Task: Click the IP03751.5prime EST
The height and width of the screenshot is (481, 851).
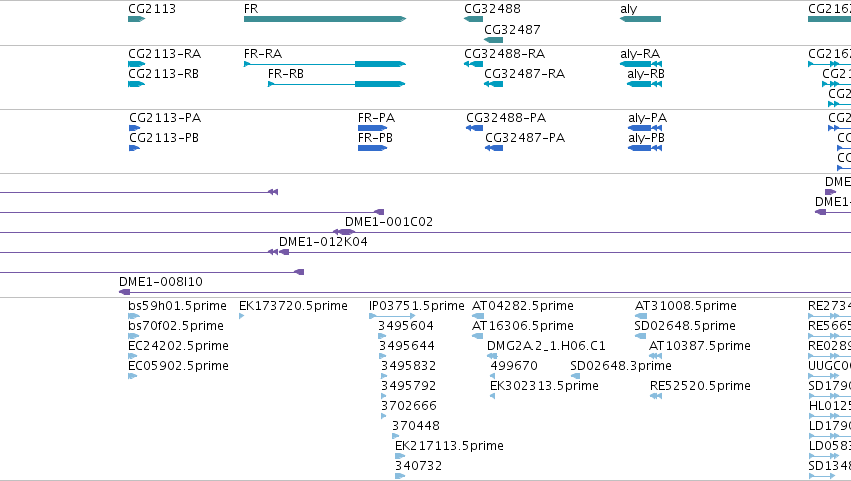Action: coord(392,316)
